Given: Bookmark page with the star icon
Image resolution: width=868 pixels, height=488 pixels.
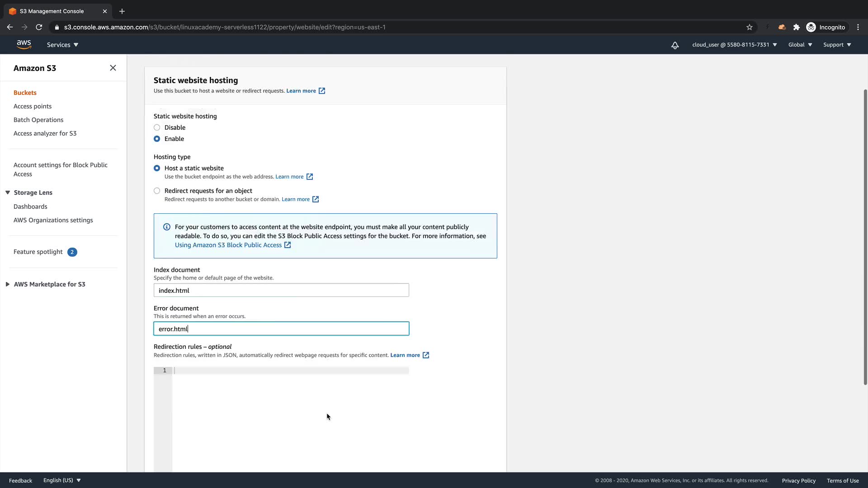Looking at the screenshot, I should (x=749, y=27).
